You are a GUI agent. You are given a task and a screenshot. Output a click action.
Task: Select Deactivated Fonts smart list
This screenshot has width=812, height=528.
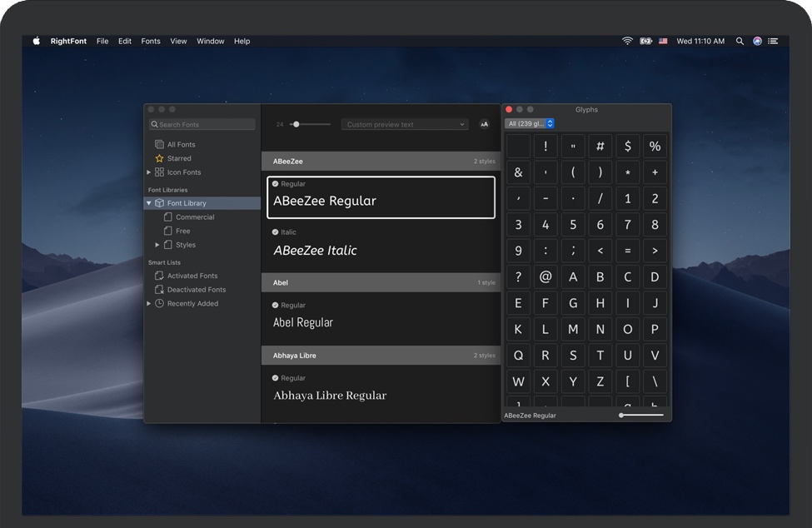pyautogui.click(x=196, y=290)
